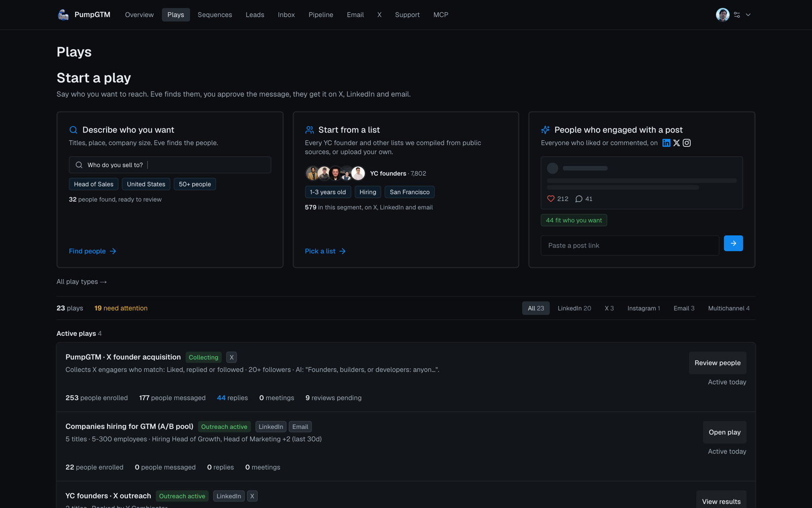Click the Find people link
Screen dimensions: 812x508
(92, 251)
